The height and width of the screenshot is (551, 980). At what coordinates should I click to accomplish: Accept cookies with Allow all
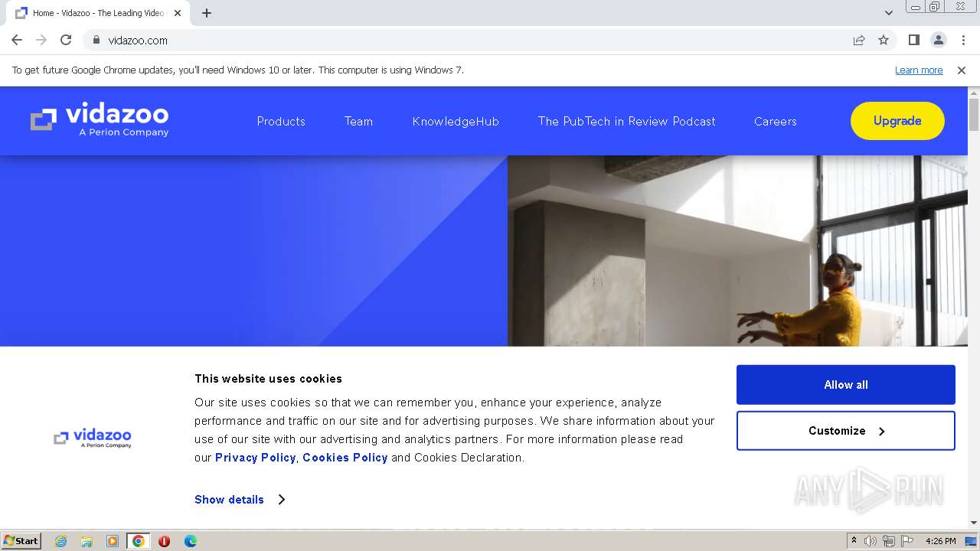point(846,385)
